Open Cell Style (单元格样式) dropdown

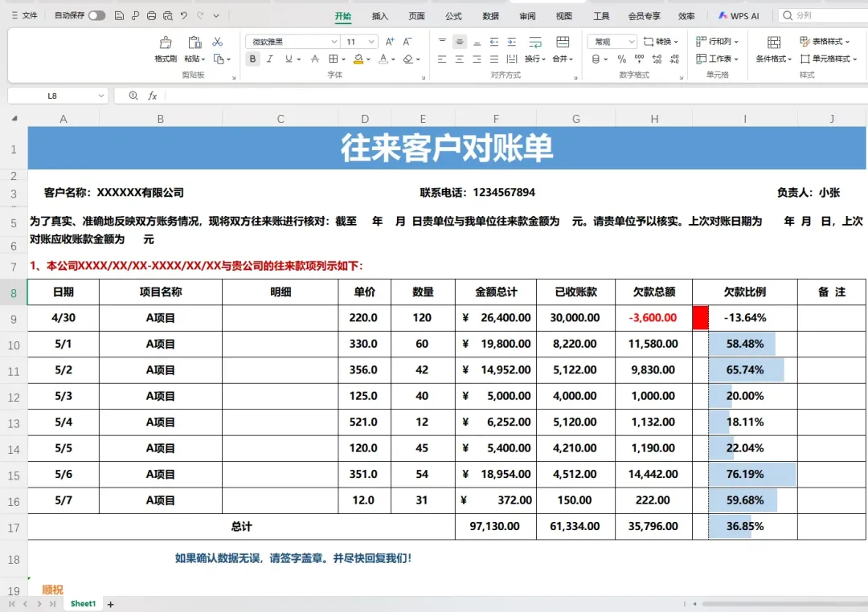(829, 59)
